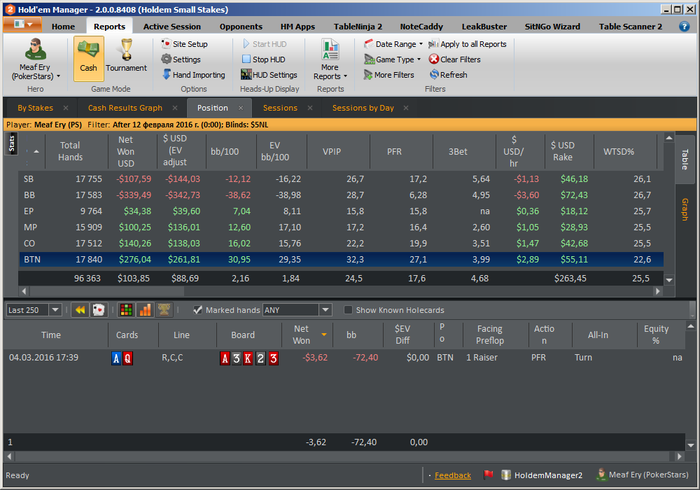This screenshot has width=700, height=490.
Task: Open Settings in Options group
Action: click(181, 59)
